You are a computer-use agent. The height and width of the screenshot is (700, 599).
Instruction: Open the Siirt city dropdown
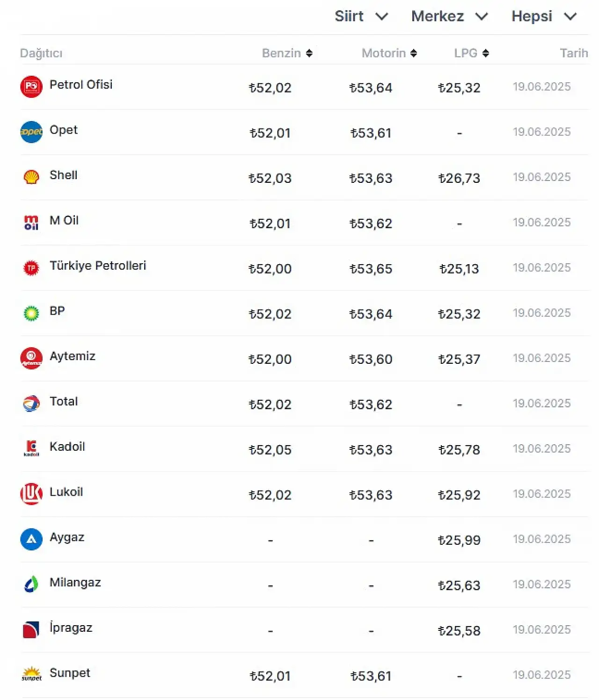[x=361, y=16]
